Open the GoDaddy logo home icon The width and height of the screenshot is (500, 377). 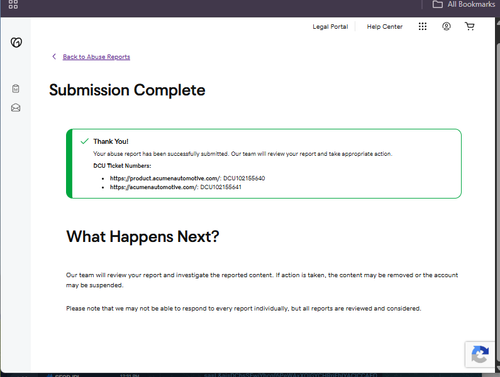click(x=16, y=42)
